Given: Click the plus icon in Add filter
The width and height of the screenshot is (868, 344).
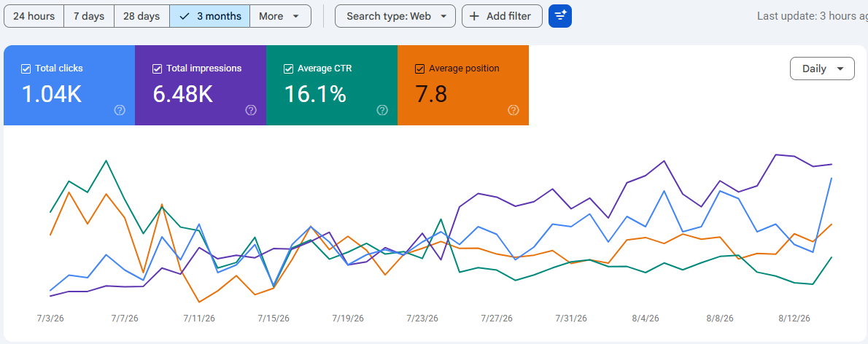Looking at the screenshot, I should 474,16.
